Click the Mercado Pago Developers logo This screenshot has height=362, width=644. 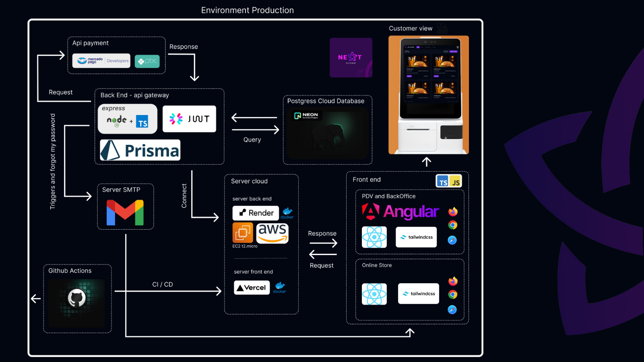point(101,61)
